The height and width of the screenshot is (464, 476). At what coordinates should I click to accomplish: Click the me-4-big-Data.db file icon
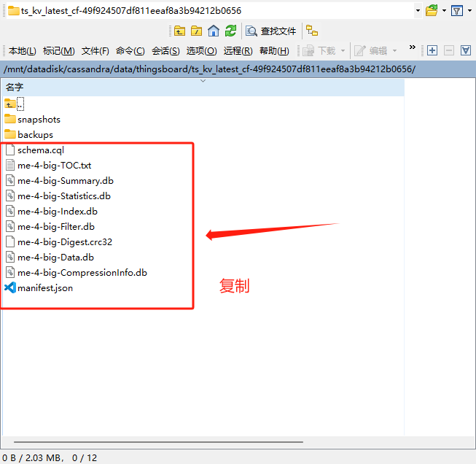[10, 257]
